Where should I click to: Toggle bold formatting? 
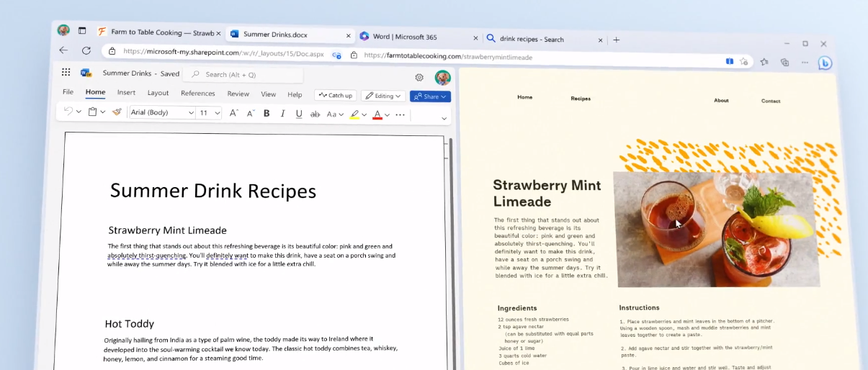pos(267,114)
